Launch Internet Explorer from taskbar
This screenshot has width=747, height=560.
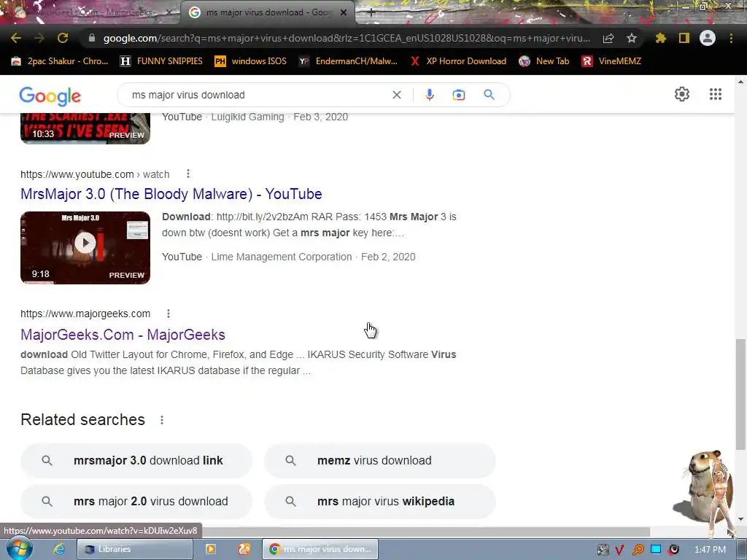coord(58,549)
